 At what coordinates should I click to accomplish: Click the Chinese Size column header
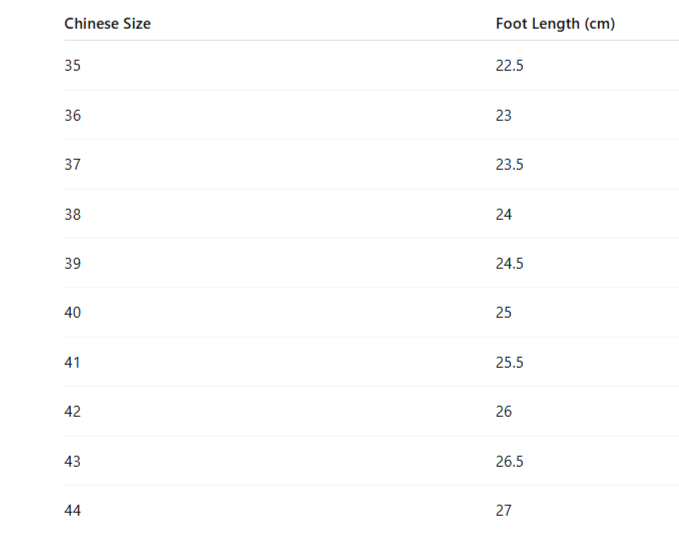[x=107, y=23]
